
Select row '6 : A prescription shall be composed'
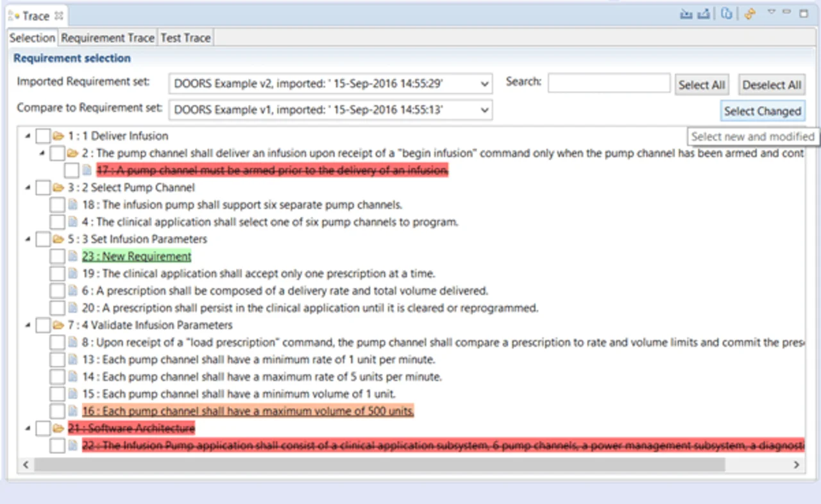pos(285,291)
